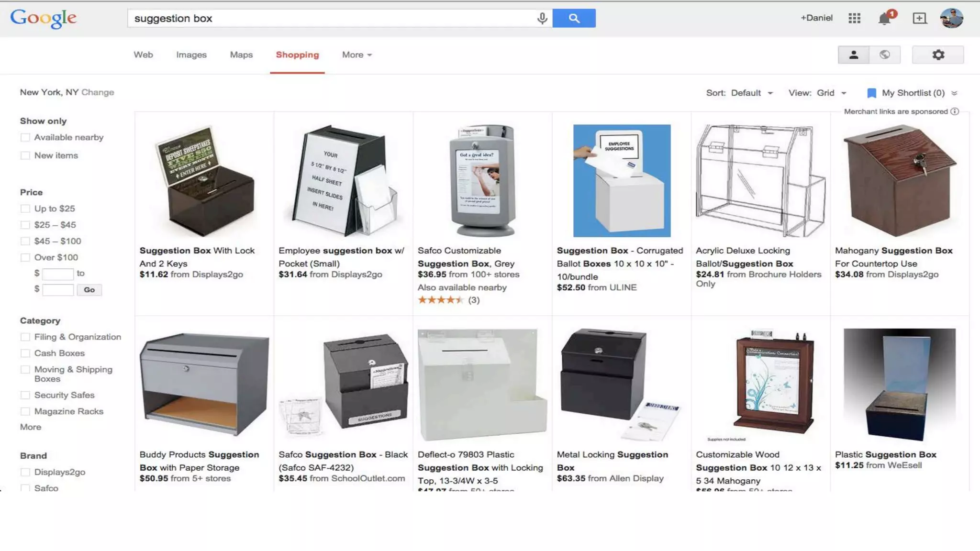Check the Up to $25 price filter

coord(25,209)
